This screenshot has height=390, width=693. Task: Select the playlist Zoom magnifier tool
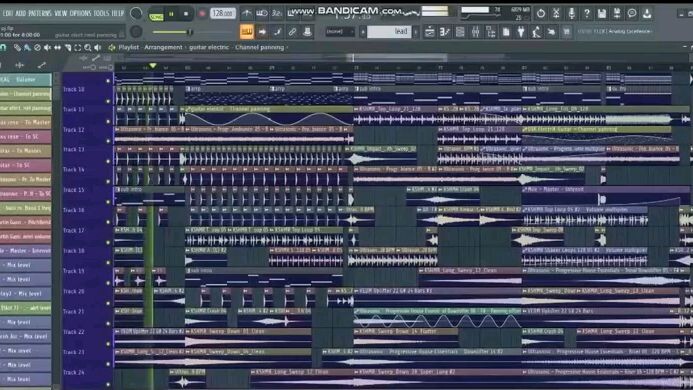[88, 47]
